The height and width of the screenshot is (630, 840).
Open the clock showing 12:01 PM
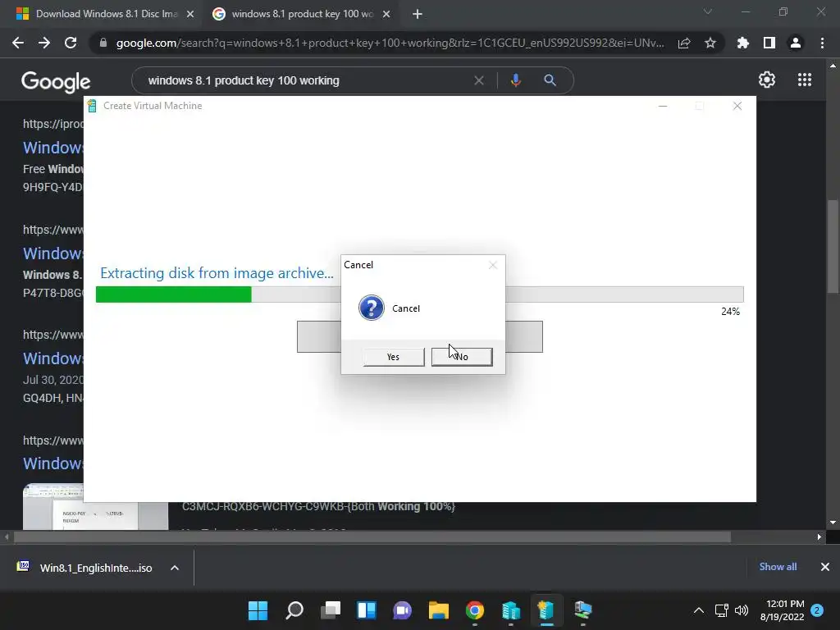(x=782, y=610)
